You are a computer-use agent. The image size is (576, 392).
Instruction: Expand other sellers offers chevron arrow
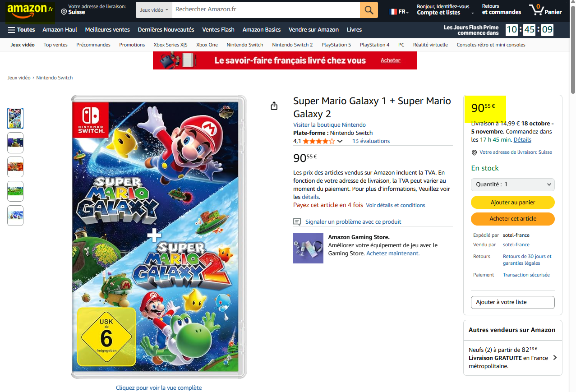coord(555,358)
